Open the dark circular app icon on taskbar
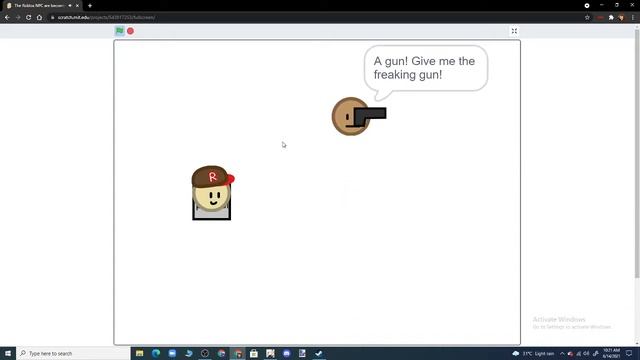 [x=205, y=353]
